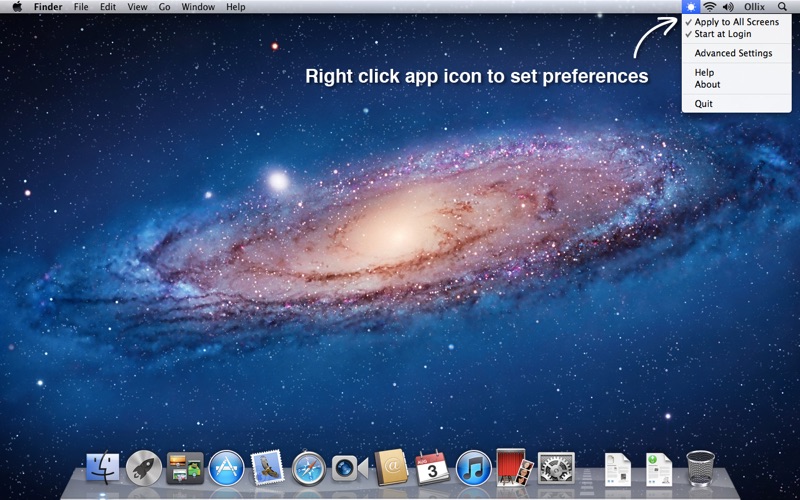The image size is (800, 500).
Task: Select About in the app menu
Action: coord(736,85)
